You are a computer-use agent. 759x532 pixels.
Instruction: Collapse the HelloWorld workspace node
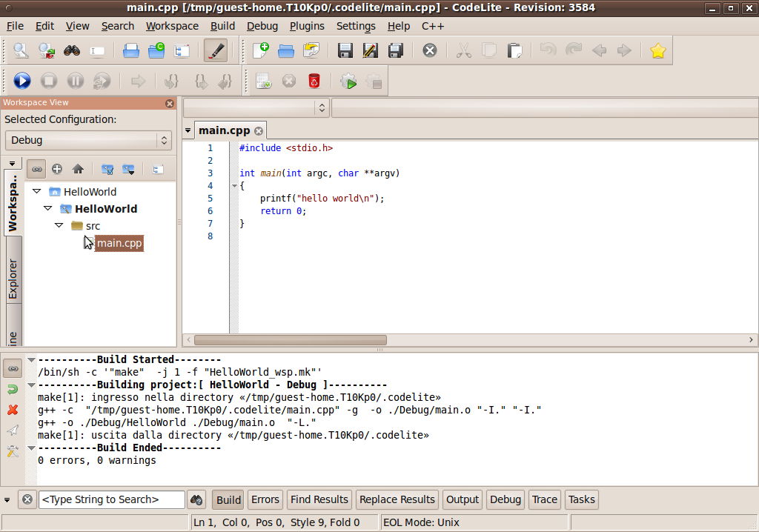click(x=36, y=191)
